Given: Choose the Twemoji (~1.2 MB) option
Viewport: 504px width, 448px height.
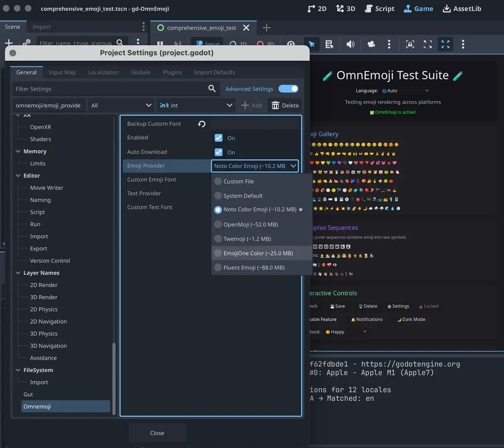Looking at the screenshot, I should pos(247,239).
